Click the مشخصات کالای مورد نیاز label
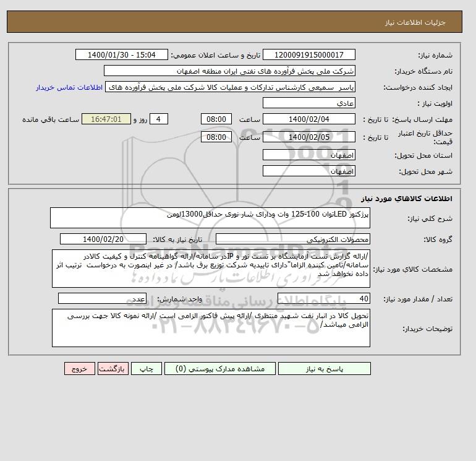 click(x=413, y=269)
